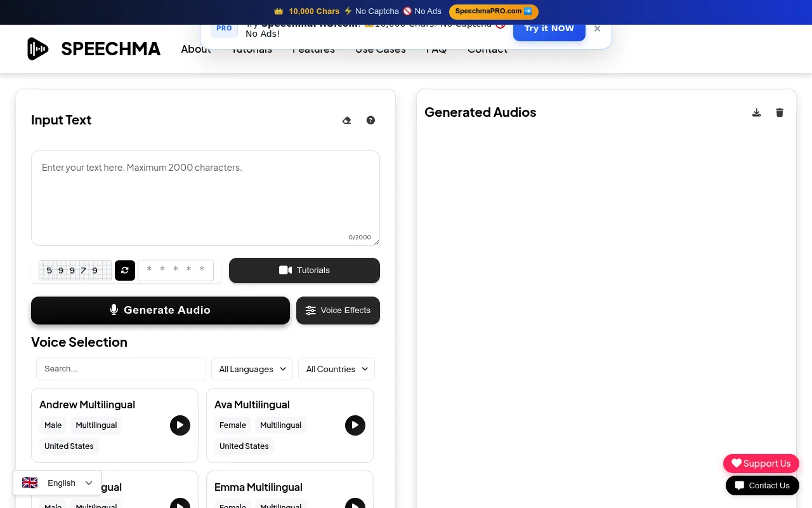This screenshot has width=812, height=508.
Task: Expand the English site language selector
Action: point(57,483)
